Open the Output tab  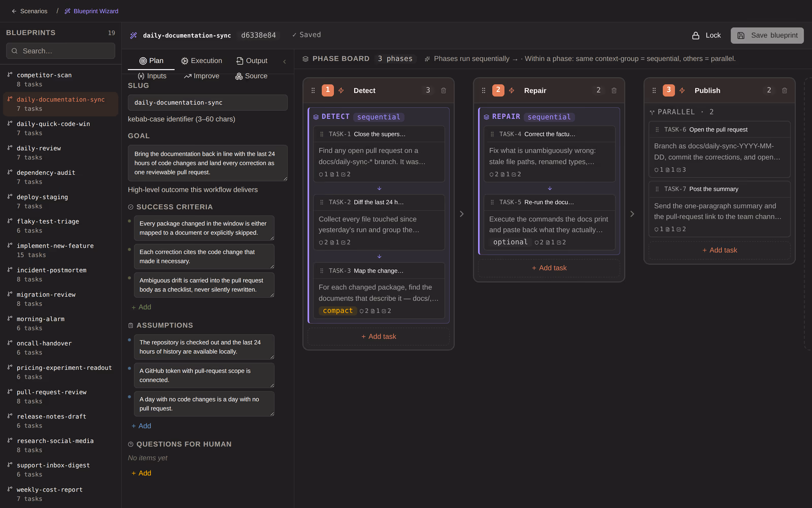point(252,60)
